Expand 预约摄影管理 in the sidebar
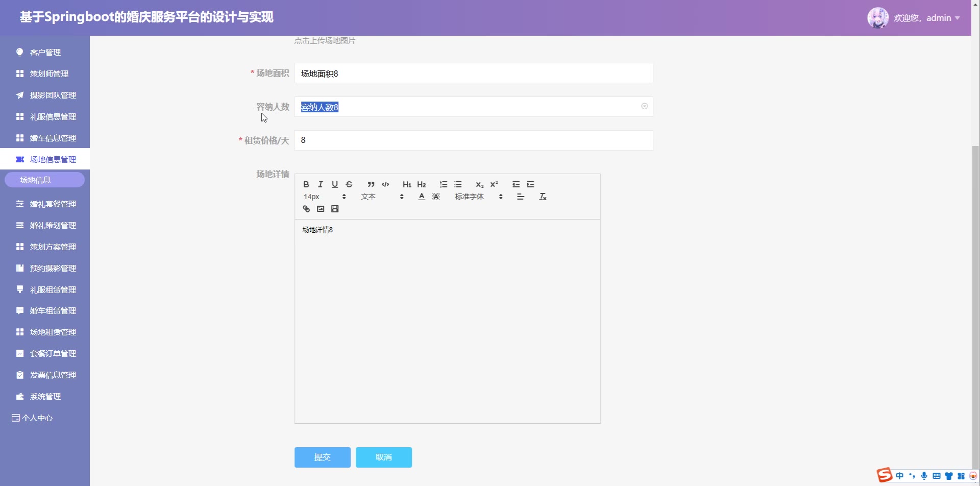980x486 pixels. [x=45, y=268]
